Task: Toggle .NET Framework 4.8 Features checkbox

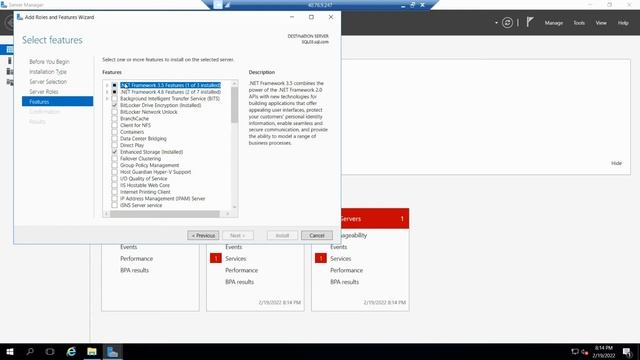Action: point(114,92)
